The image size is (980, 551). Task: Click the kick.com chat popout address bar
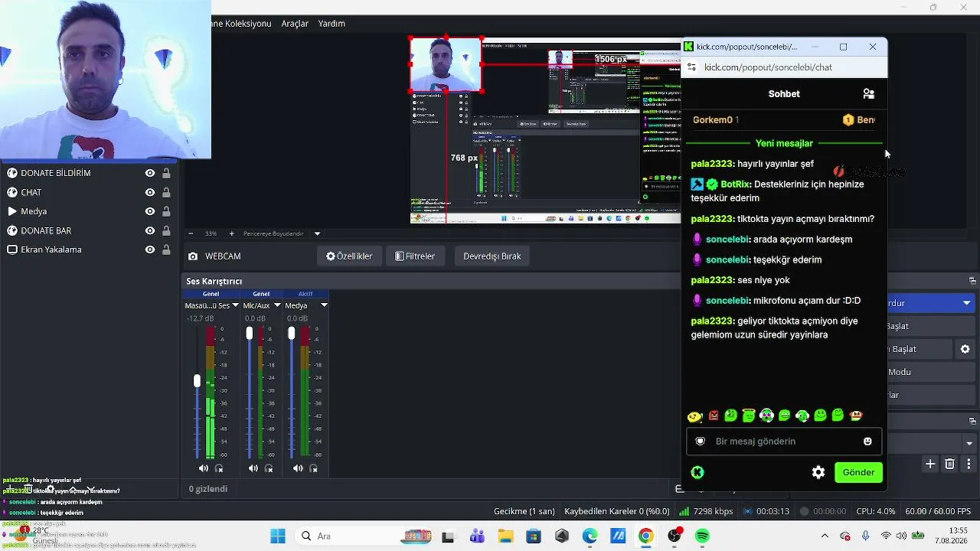click(x=784, y=67)
